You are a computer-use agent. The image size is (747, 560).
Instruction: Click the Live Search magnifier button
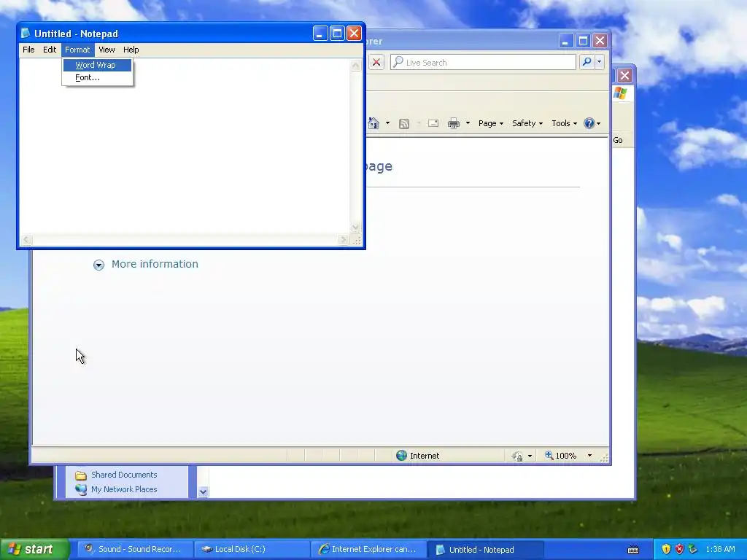coord(587,62)
